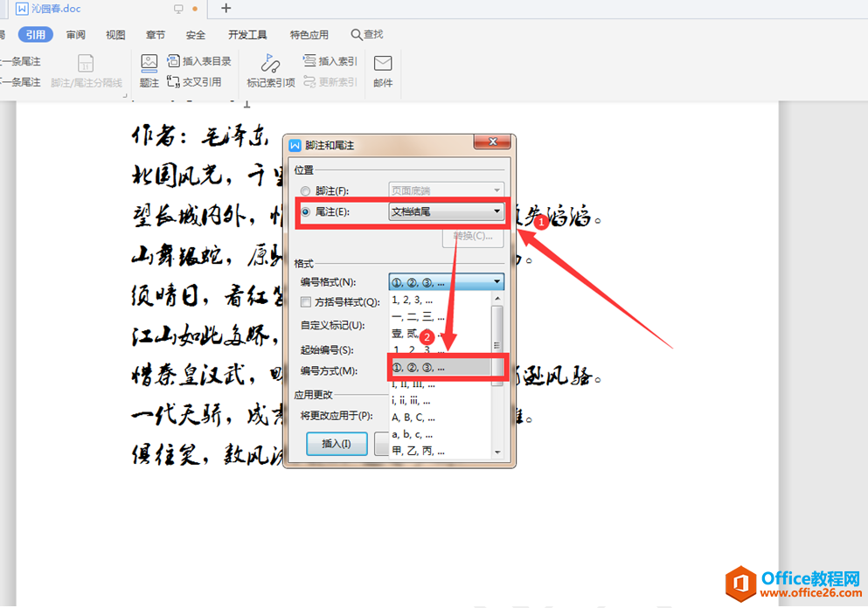Click the 插入(I) button

[x=337, y=444]
